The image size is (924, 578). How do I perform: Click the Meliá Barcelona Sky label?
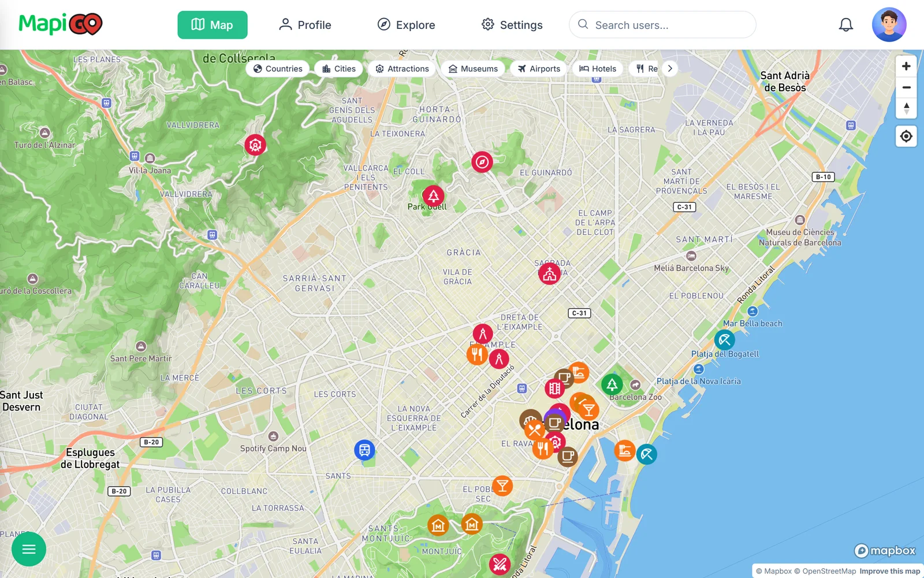(x=691, y=268)
